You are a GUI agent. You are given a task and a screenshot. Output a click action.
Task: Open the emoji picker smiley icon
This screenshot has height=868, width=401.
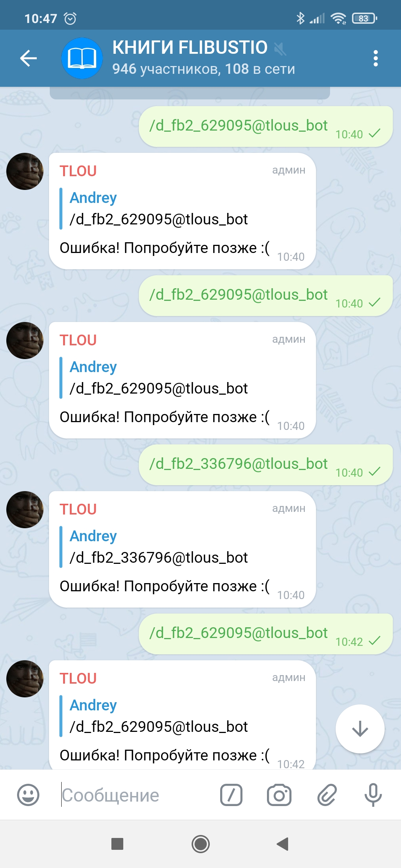click(28, 795)
